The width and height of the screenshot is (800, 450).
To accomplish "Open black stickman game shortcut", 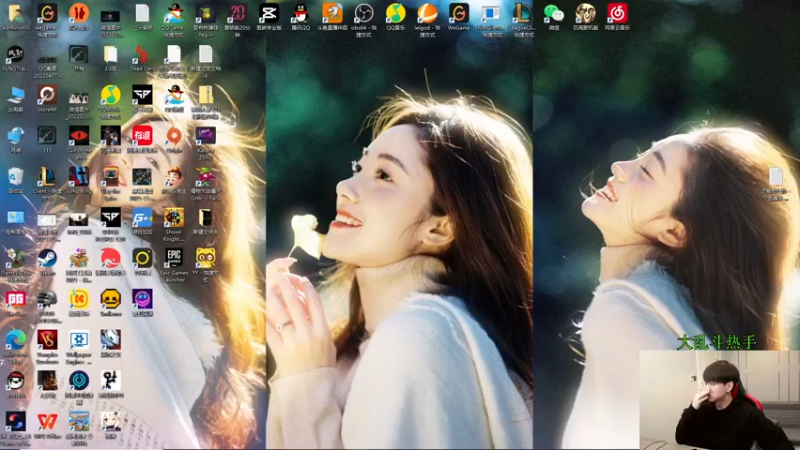I will coord(110,381).
